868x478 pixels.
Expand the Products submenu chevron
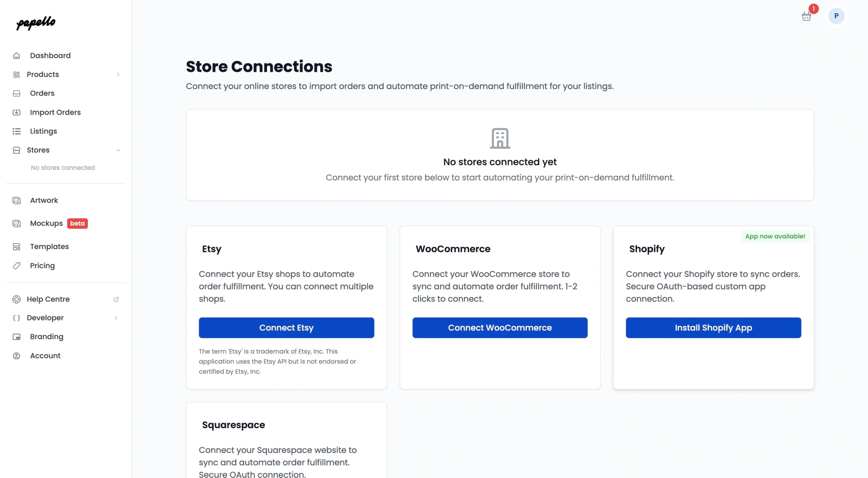(x=118, y=74)
